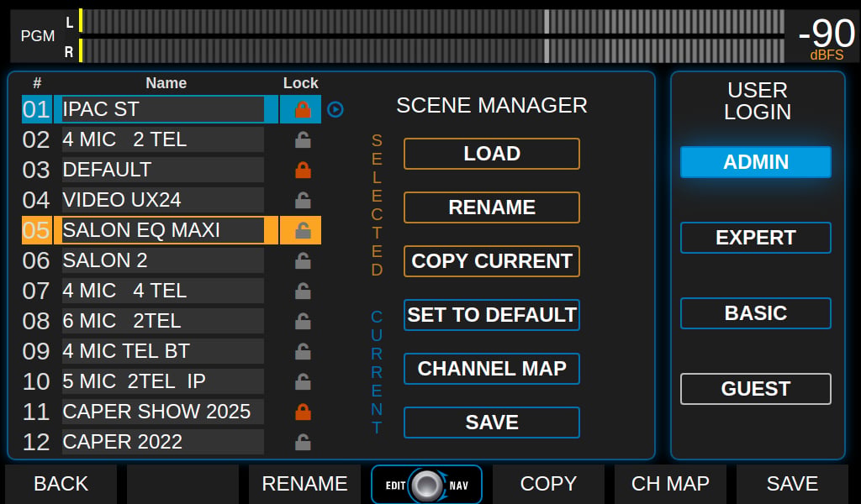Toggle lock for VIDEO UX24 scene
861x504 pixels.
(x=303, y=200)
